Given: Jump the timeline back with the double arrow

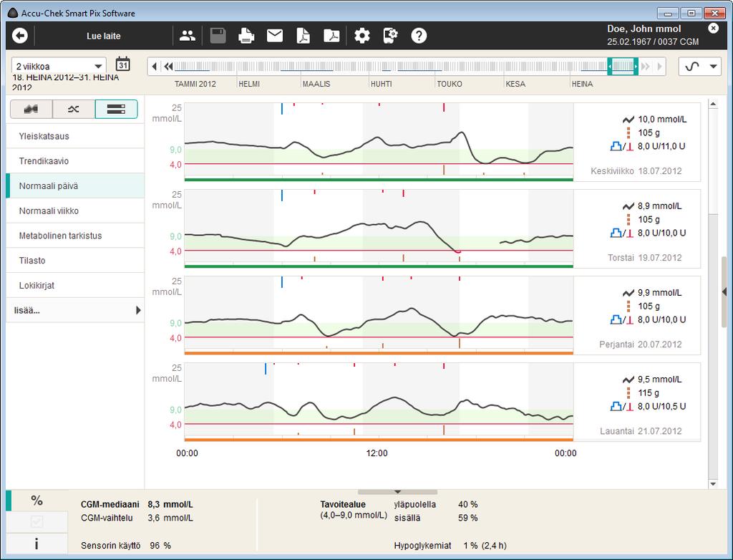Looking at the screenshot, I should coord(168,67).
